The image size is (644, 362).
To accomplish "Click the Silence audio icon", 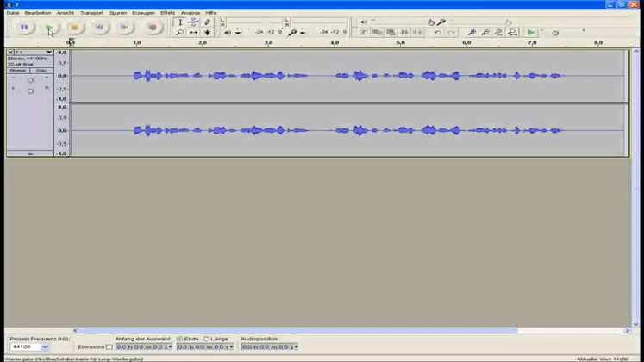I will click(x=418, y=33).
